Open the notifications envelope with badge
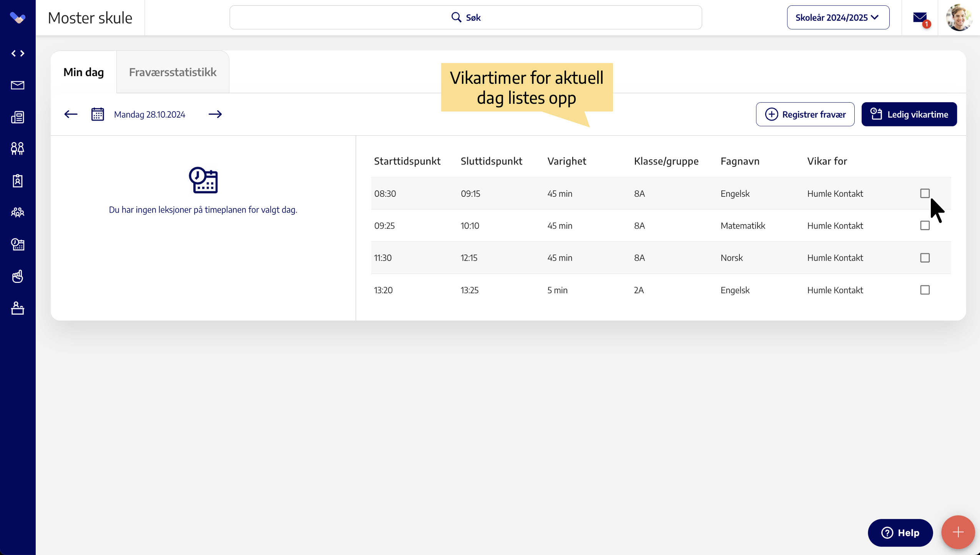Viewport: 980px width, 555px height. coord(920,18)
